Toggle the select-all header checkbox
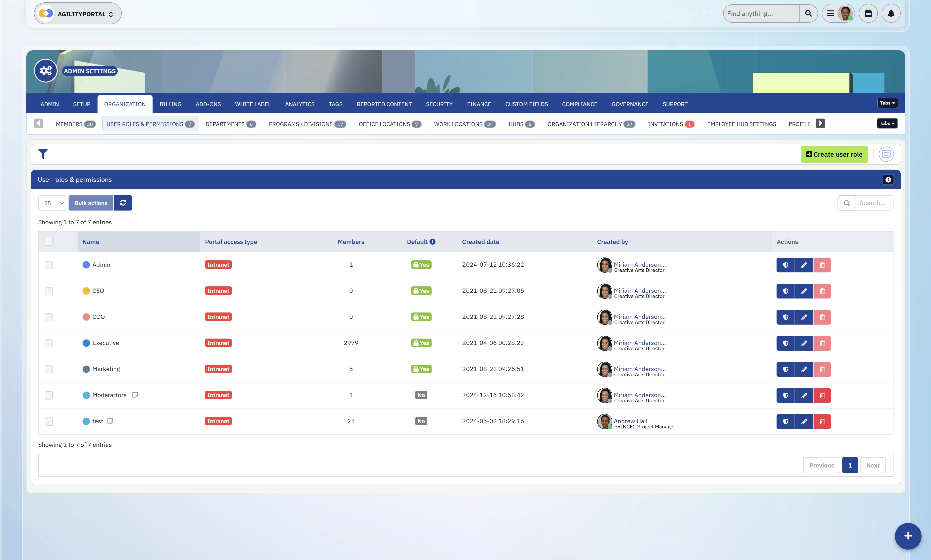The image size is (931, 560). [49, 242]
